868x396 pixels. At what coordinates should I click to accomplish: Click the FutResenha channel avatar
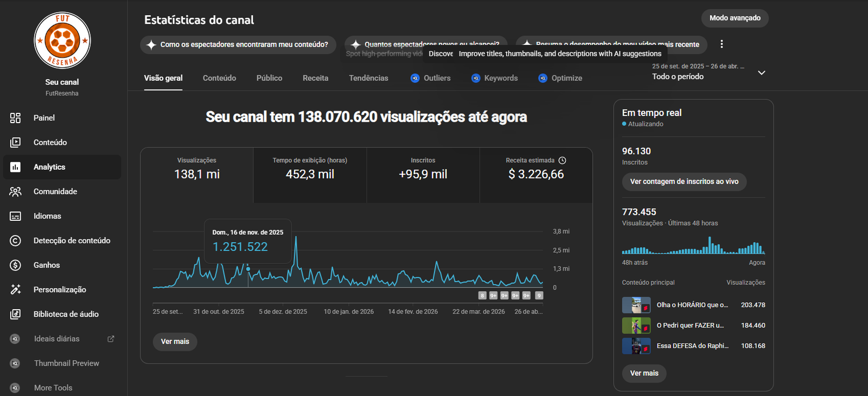pyautogui.click(x=62, y=41)
